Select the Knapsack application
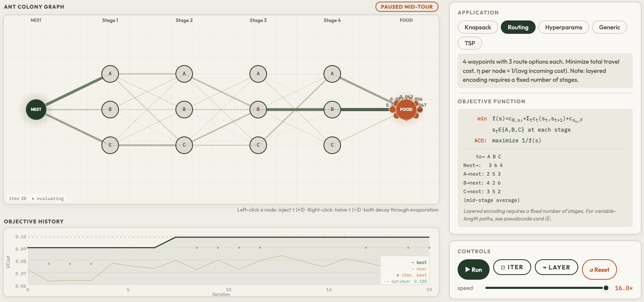The image size is (644, 302). click(x=478, y=27)
